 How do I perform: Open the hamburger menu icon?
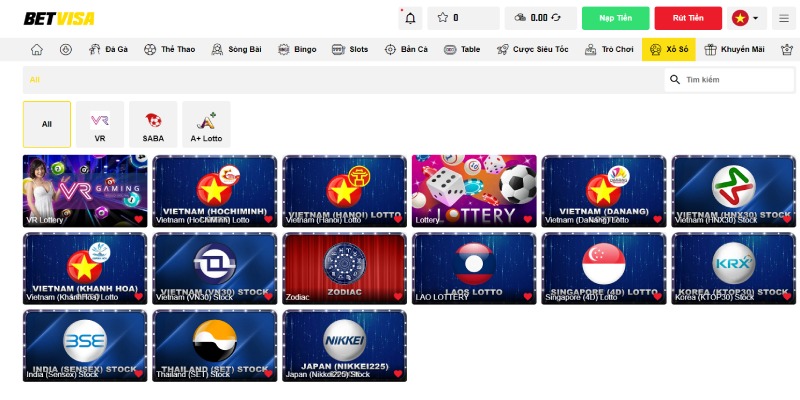(x=784, y=18)
